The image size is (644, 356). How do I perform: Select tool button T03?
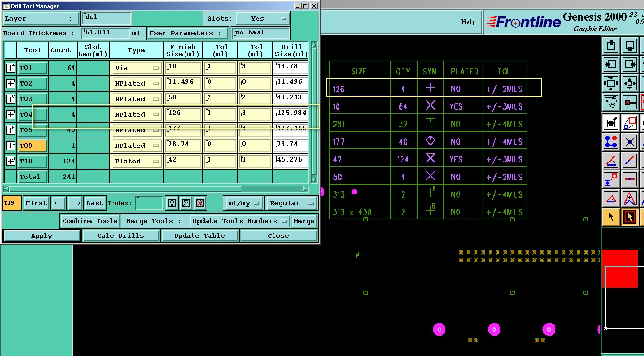(32, 99)
